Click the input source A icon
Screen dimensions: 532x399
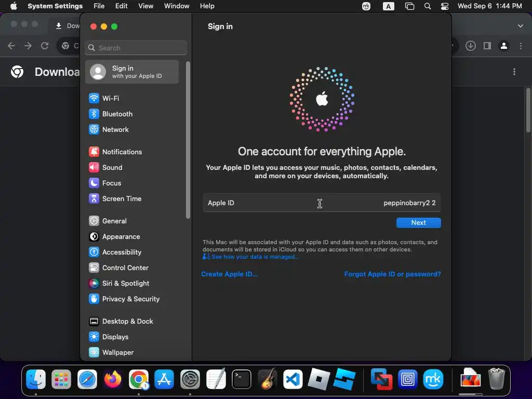pyautogui.click(x=388, y=6)
